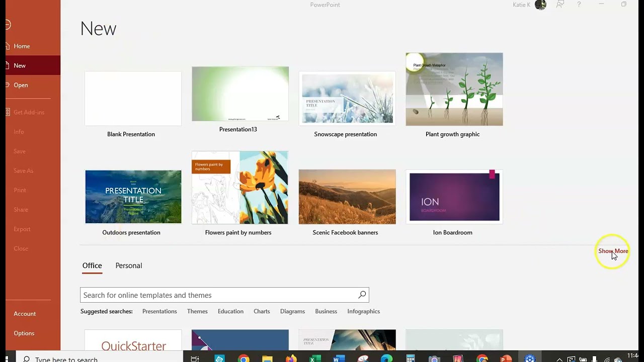This screenshot has width=644, height=362.
Task: Switch to the Office templates tab
Action: (92, 265)
